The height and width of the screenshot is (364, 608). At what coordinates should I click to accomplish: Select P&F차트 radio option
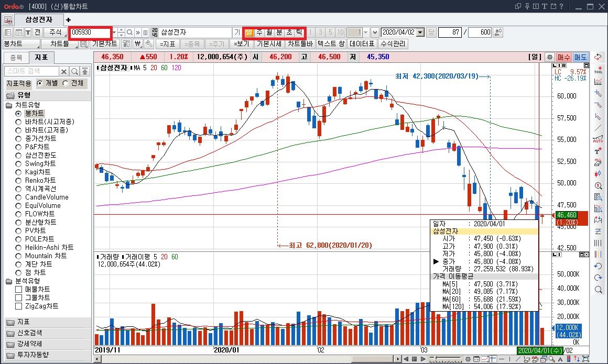[18, 147]
